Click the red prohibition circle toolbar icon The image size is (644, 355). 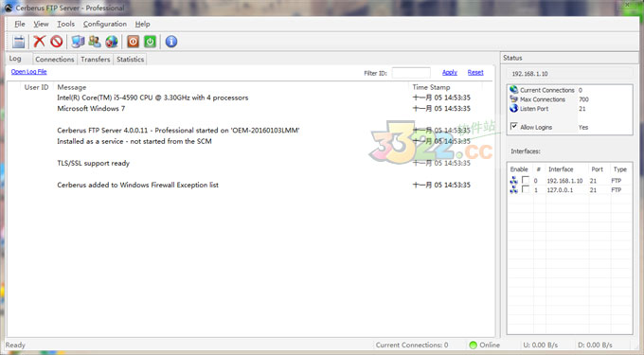57,42
